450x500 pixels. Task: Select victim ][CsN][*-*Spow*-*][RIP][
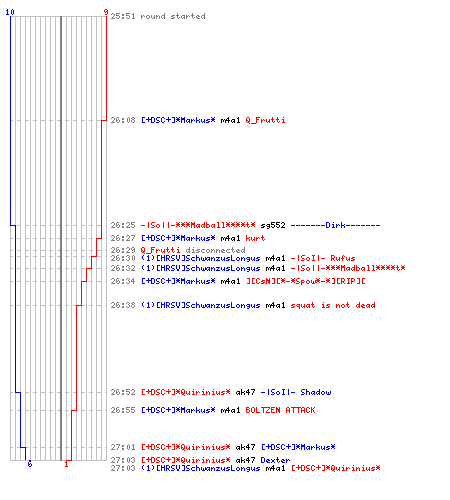pos(306,281)
